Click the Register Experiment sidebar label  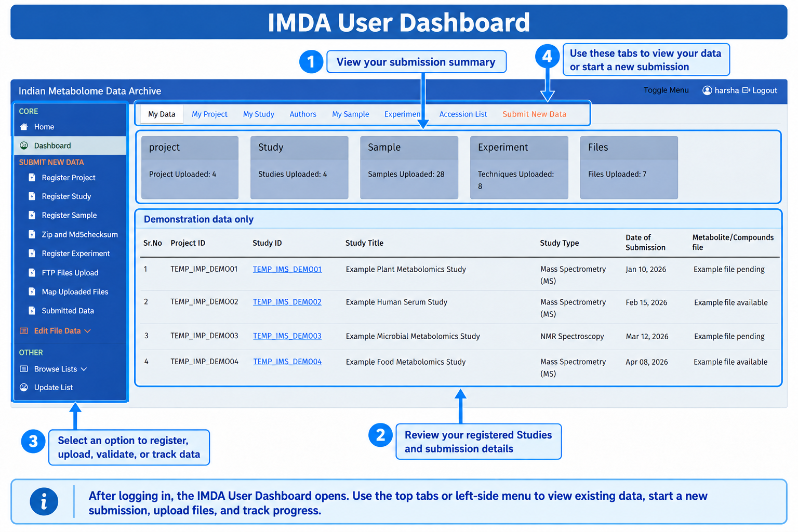[x=76, y=254]
